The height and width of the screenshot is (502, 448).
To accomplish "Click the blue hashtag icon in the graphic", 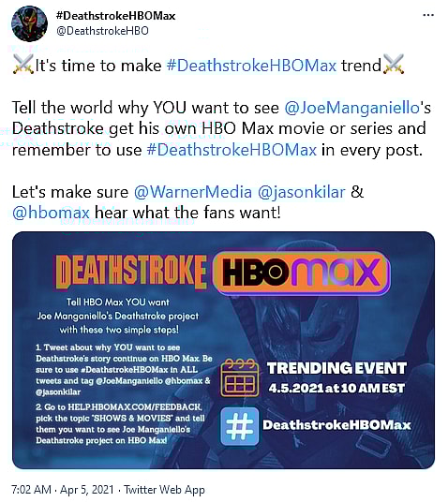I will coord(240,426).
